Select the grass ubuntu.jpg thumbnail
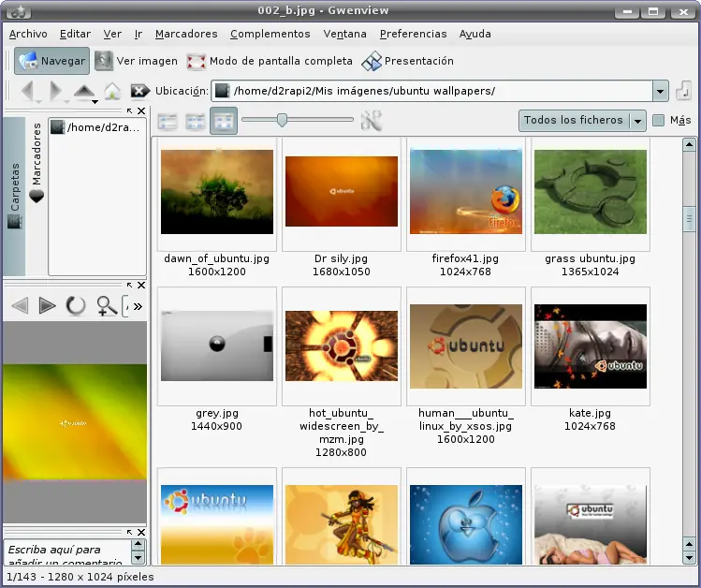The height and width of the screenshot is (588, 701). click(591, 192)
